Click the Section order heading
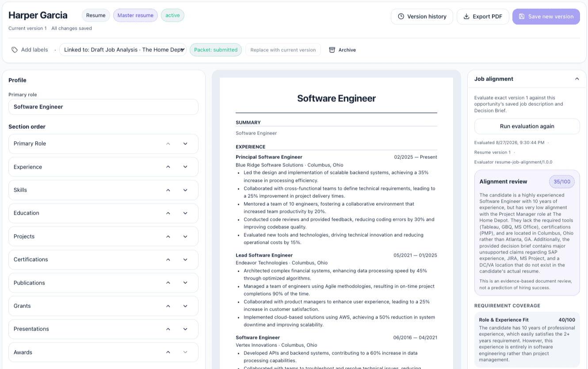Screen dimensions: 588x369 tap(27, 127)
